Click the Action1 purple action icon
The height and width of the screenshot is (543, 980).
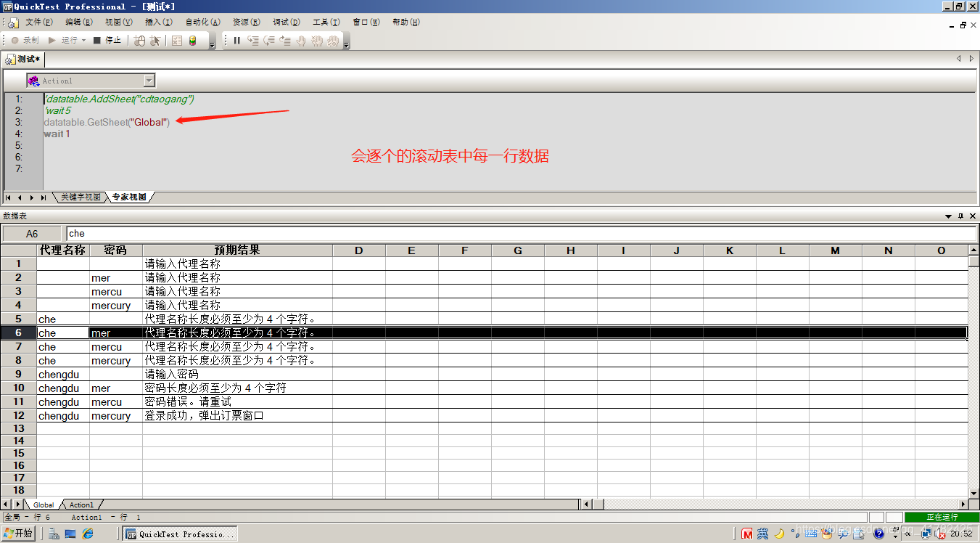click(33, 81)
